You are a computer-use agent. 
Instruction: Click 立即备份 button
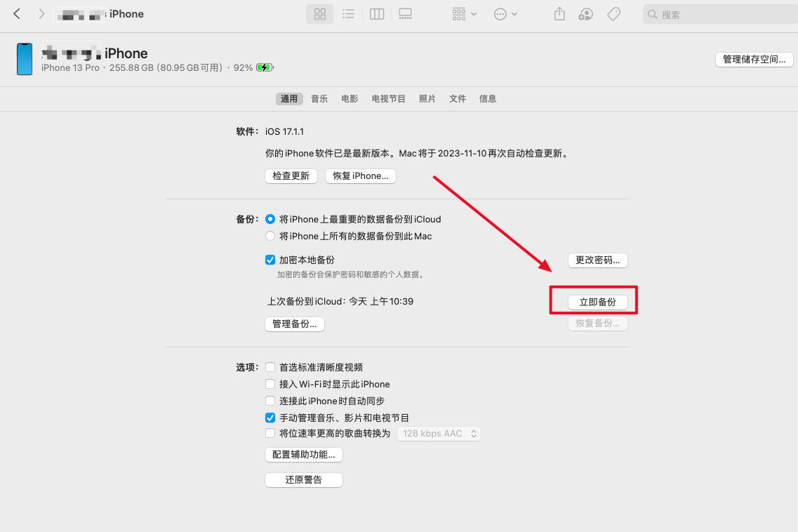coord(597,302)
